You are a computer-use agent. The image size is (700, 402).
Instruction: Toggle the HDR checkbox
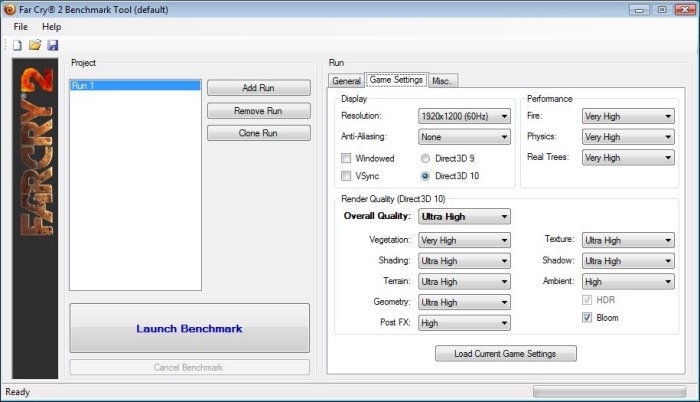pyautogui.click(x=587, y=300)
